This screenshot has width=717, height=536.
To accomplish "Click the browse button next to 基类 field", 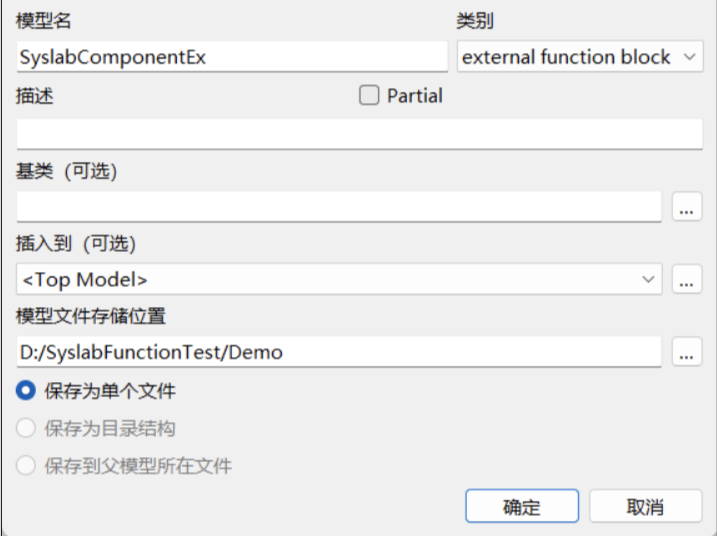I will click(x=686, y=208).
